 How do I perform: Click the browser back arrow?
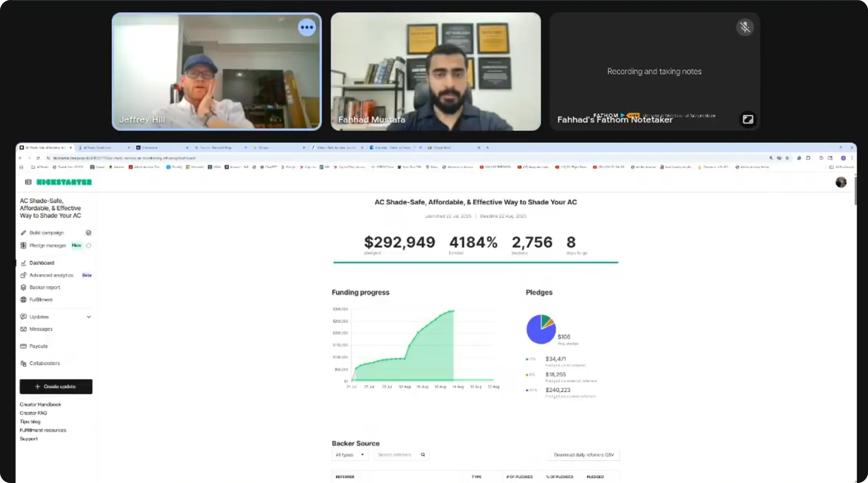(x=21, y=158)
